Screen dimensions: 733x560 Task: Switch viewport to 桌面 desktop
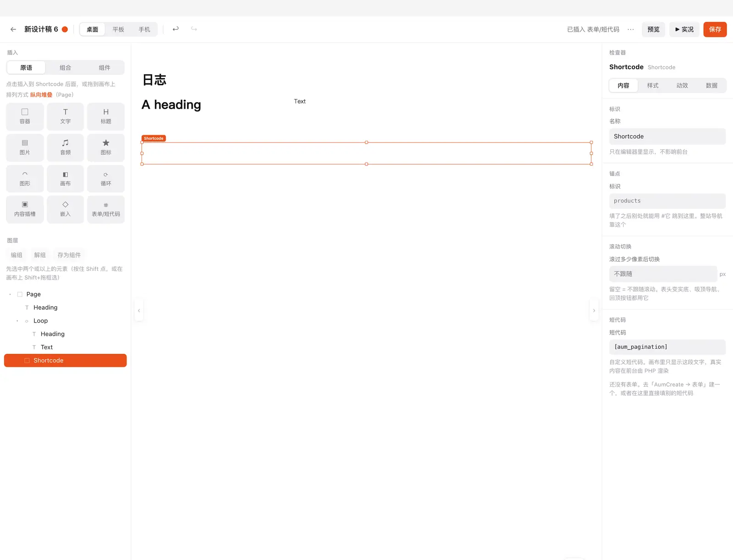(x=93, y=29)
